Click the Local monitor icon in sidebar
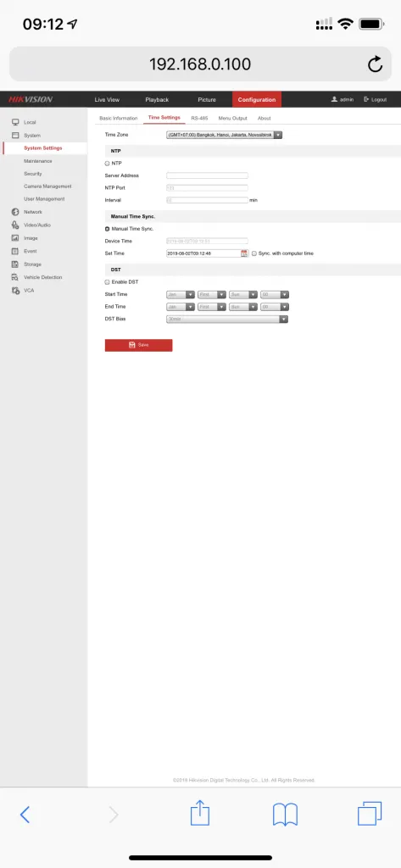Screen dimensions: 401x868 point(15,122)
